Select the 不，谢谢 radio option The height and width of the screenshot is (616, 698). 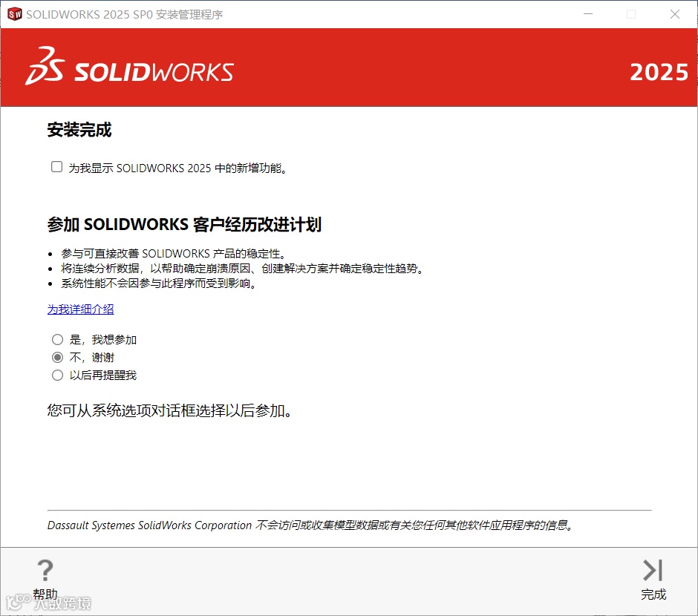point(57,358)
